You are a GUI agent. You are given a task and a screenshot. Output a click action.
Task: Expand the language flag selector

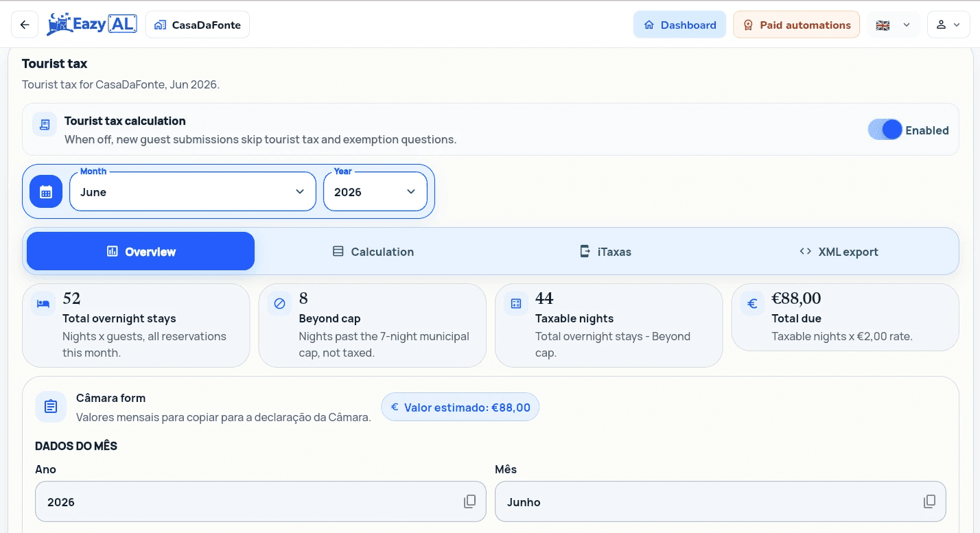pos(894,25)
